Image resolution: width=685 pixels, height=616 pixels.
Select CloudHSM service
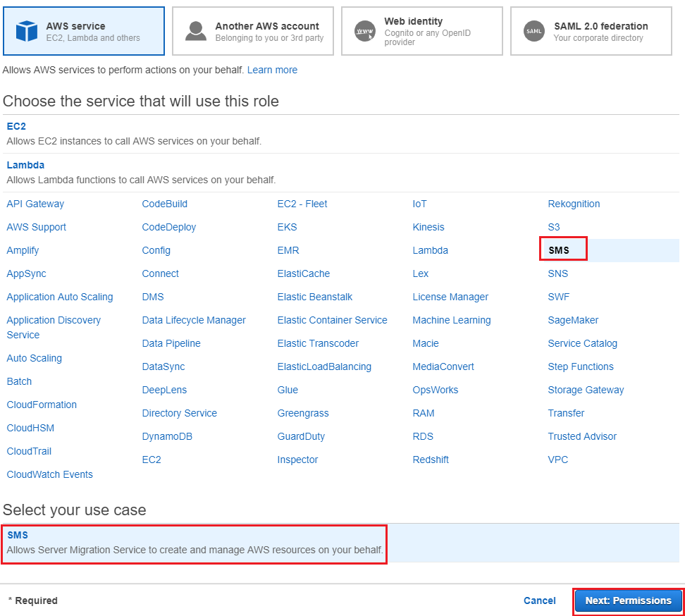point(30,428)
